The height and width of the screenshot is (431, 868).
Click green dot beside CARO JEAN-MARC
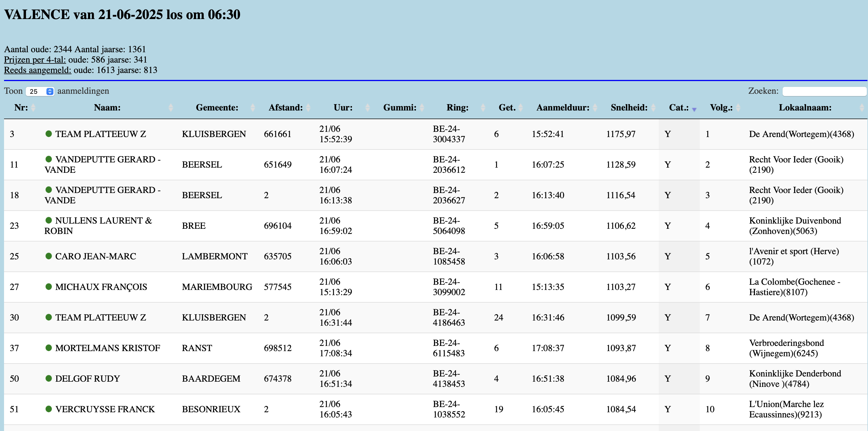[48, 256]
